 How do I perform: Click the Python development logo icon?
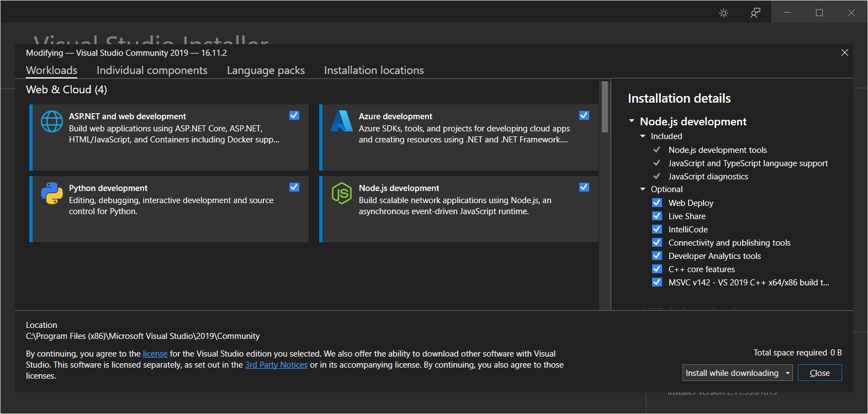(52, 193)
